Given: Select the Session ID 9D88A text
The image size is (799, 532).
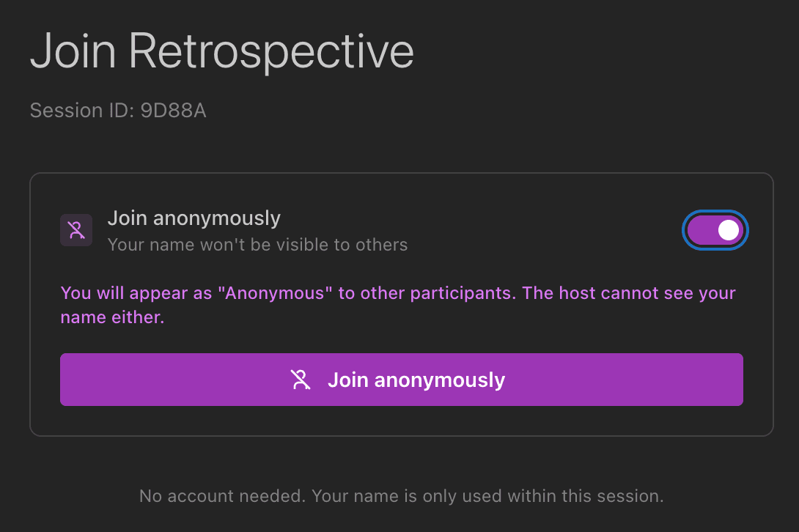Looking at the screenshot, I should 118,110.
